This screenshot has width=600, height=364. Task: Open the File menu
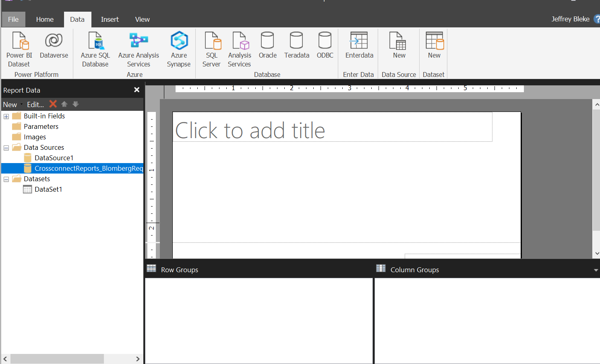[x=13, y=19]
